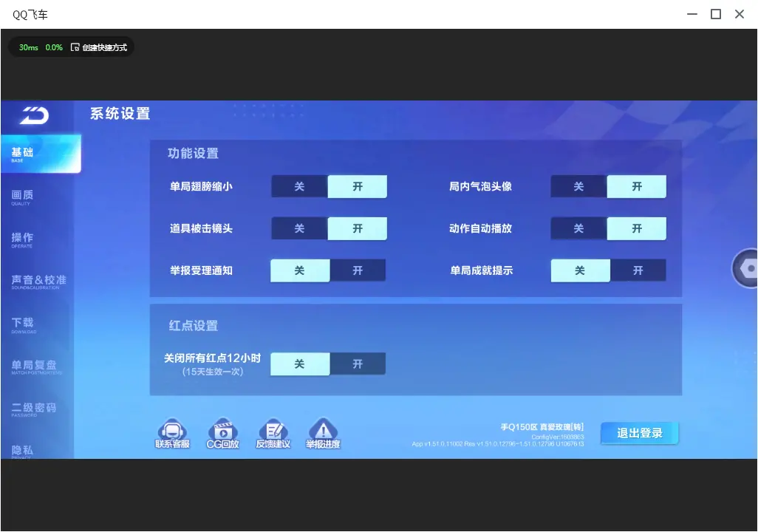Turn 道具被击镜头 on (开)
This screenshot has width=758, height=532.
(358, 229)
